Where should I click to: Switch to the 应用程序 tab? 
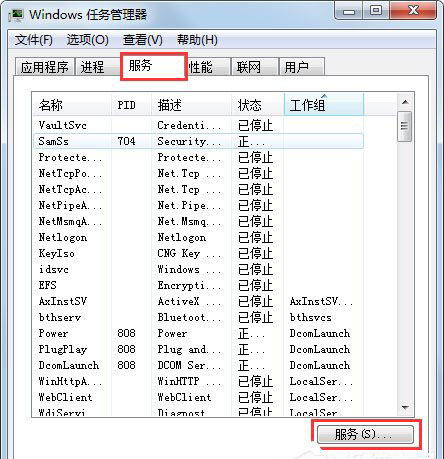click(x=45, y=67)
